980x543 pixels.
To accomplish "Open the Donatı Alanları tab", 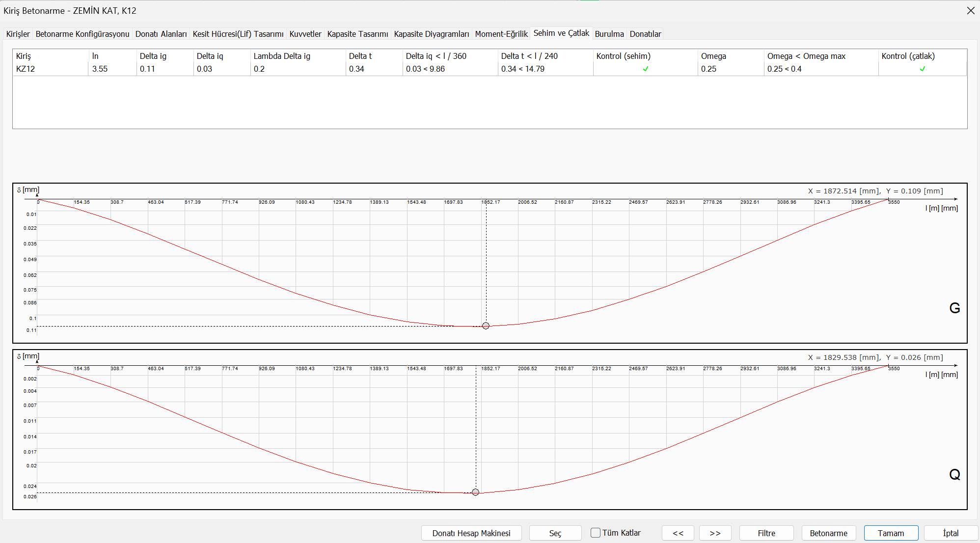I will pos(161,34).
